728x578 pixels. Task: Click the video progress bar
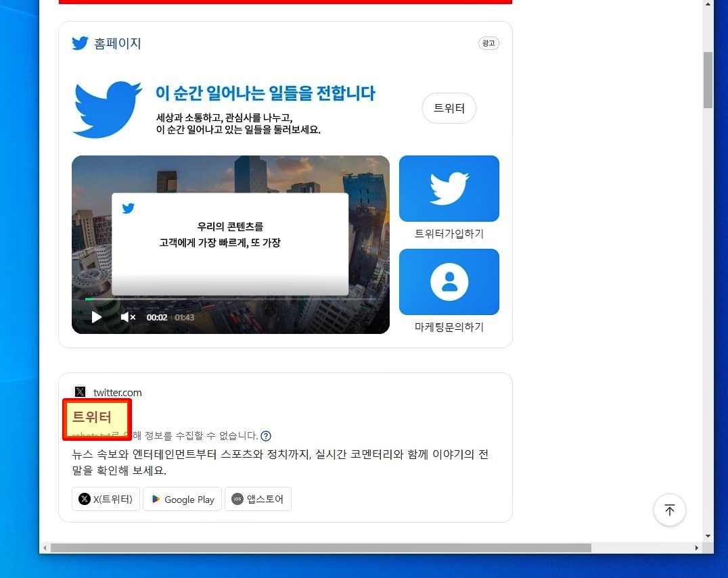pos(230,299)
